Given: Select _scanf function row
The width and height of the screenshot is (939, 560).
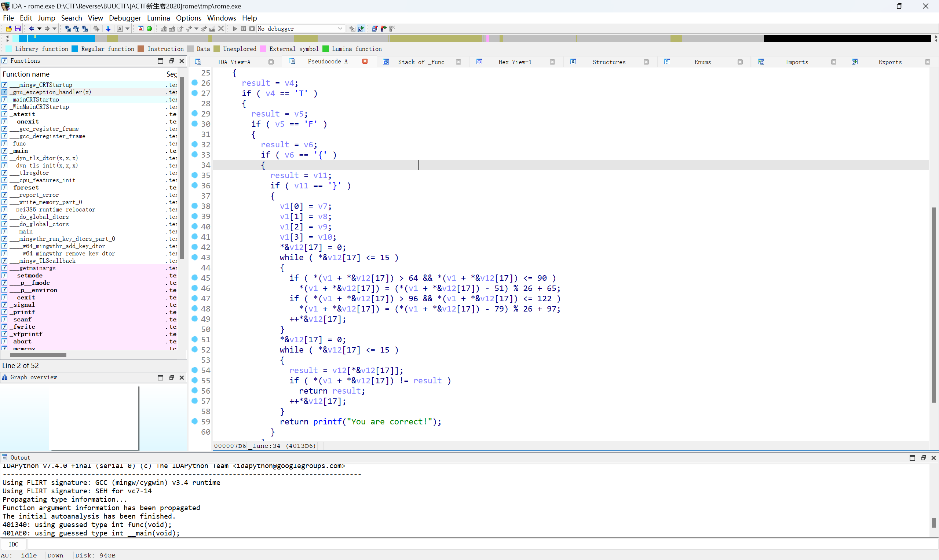Looking at the screenshot, I should pyautogui.click(x=89, y=320).
